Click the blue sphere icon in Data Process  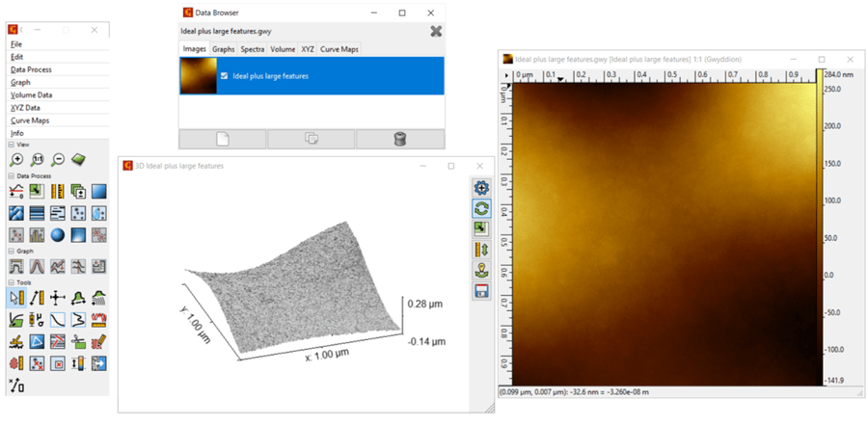pos(58,235)
